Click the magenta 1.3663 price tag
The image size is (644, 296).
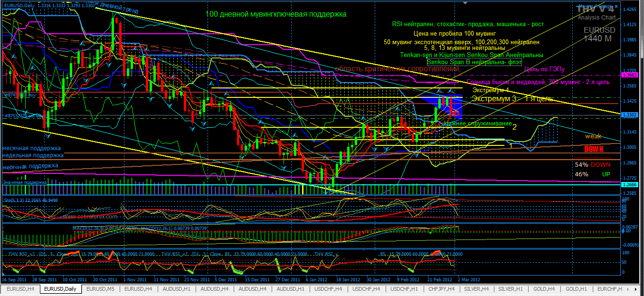pos(629,75)
